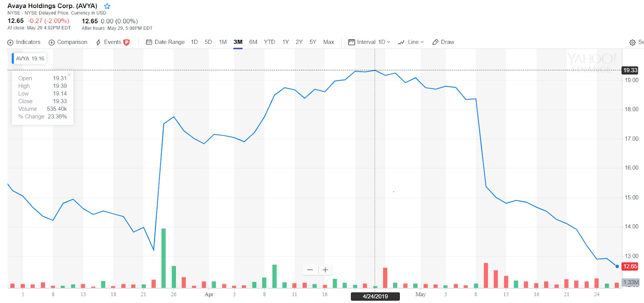This screenshot has width=644, height=303.
Task: Click the May label on the date axis
Action: pos(421,295)
